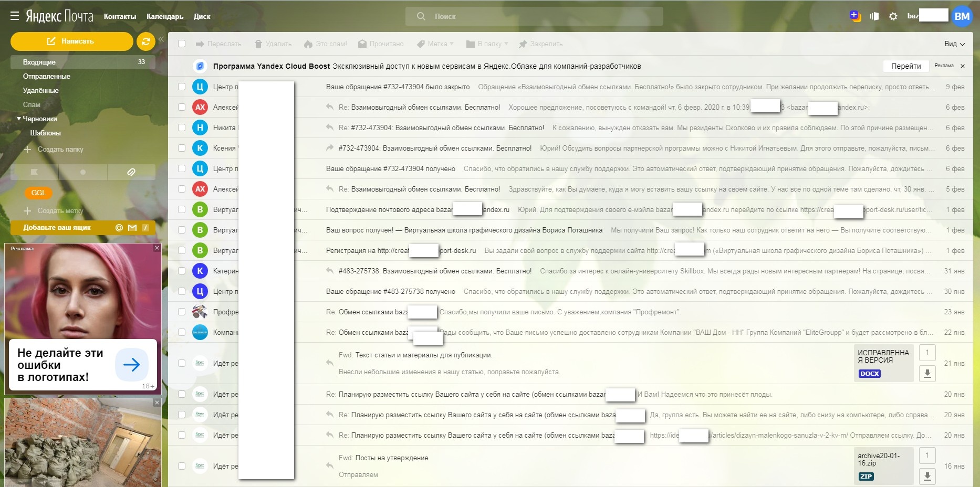Collapse the left sidebar with double chevron
Image resolution: width=980 pixels, height=487 pixels.
click(161, 39)
